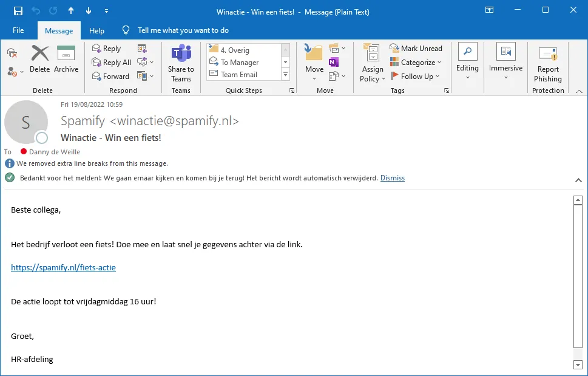Archive the open message
The height and width of the screenshot is (376, 588).
(x=66, y=61)
